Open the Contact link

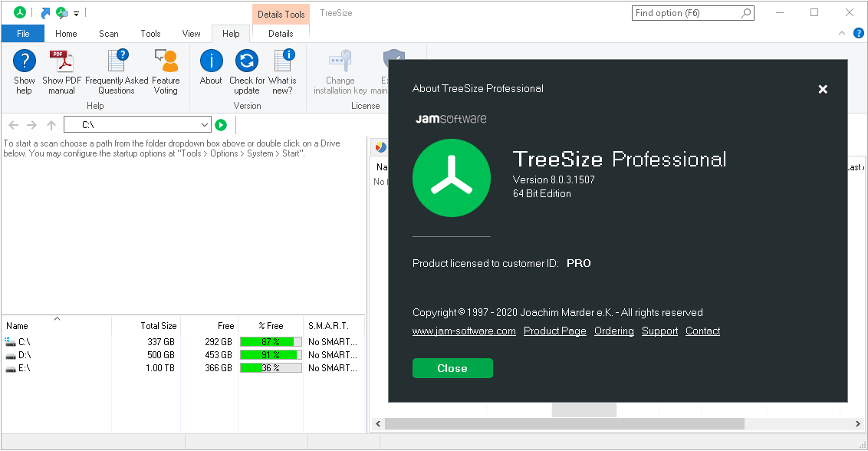click(x=702, y=331)
